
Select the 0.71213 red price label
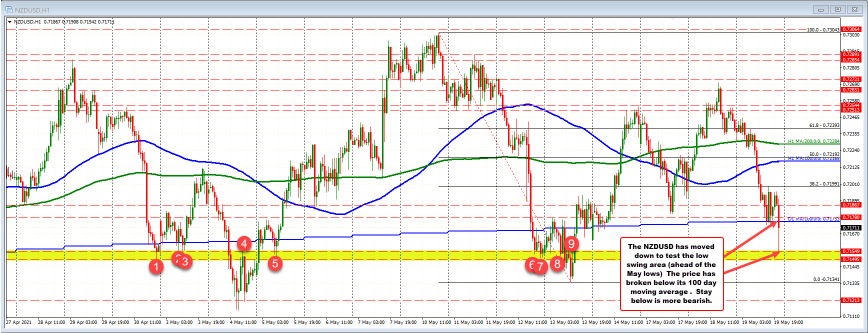pos(851,300)
